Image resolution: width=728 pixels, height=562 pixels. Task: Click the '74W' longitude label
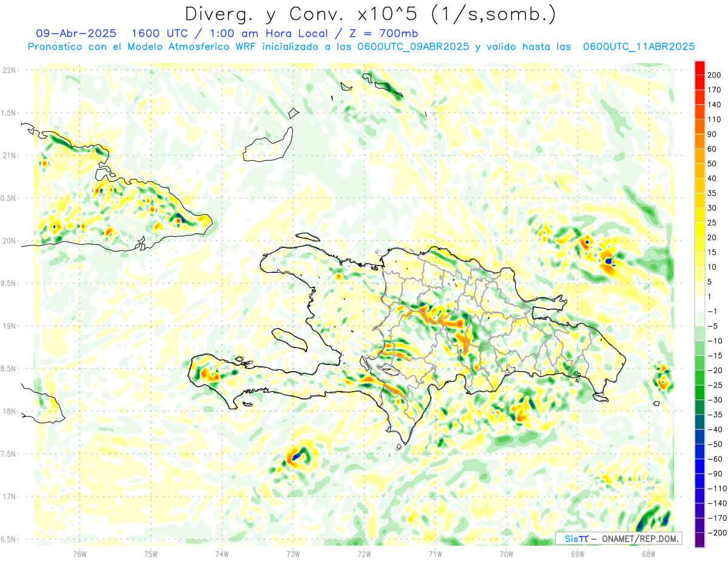(221, 554)
